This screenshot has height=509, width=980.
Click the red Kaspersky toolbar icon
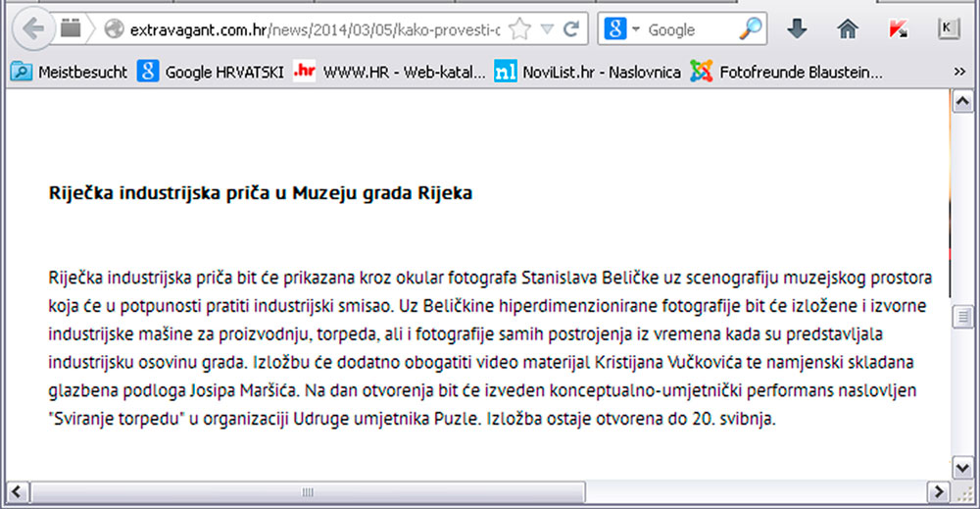[898, 29]
